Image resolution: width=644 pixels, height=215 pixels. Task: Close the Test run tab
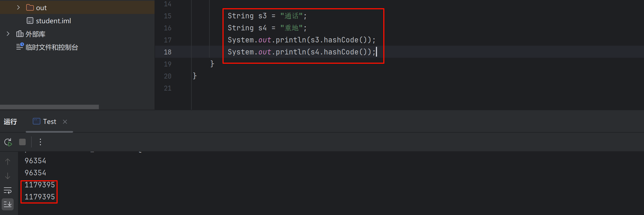(65, 122)
